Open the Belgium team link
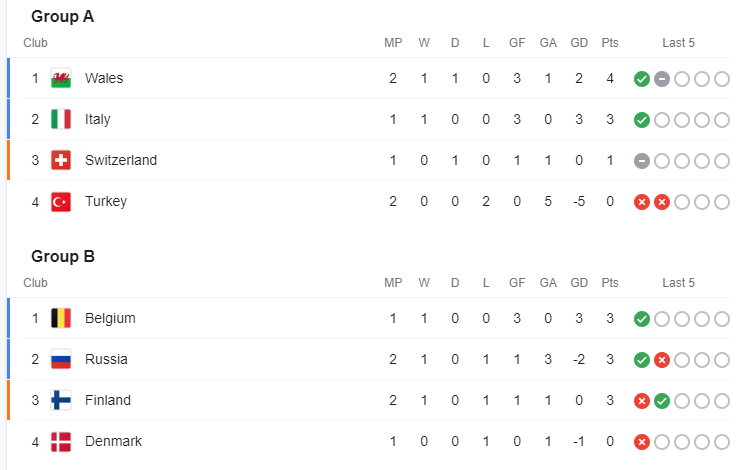The height and width of the screenshot is (470, 744). tap(110, 318)
